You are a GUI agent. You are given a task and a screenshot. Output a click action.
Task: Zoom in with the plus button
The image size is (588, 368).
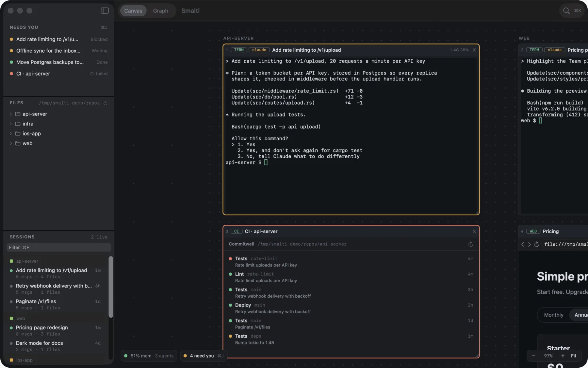point(563,356)
